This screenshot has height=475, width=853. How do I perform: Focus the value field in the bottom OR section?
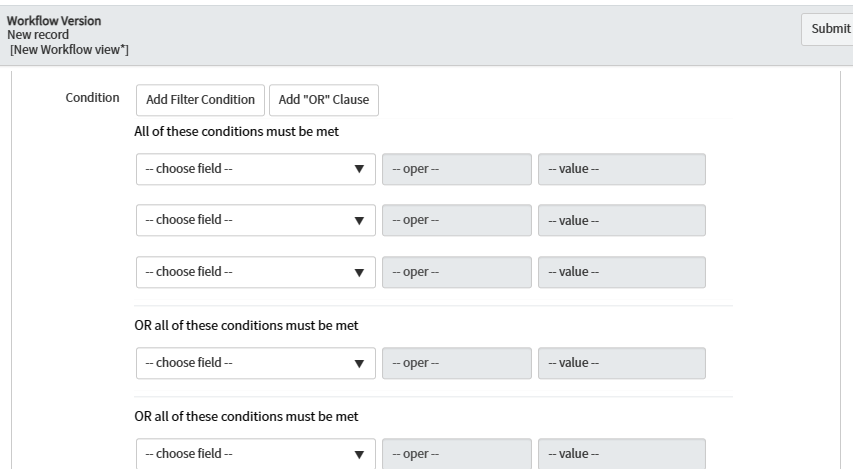pyautogui.click(x=621, y=454)
